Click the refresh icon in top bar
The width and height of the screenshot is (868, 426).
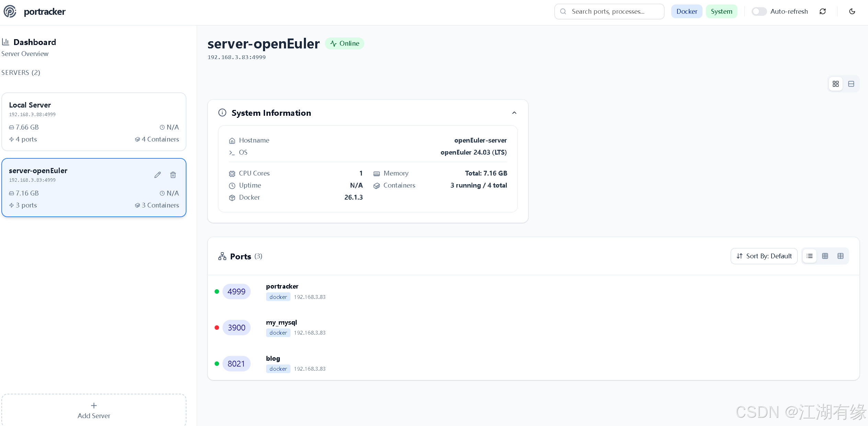pos(823,11)
